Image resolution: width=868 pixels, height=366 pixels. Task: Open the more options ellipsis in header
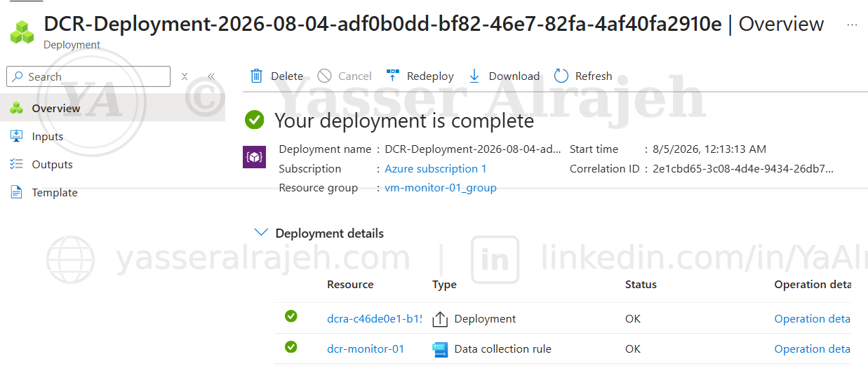tap(852, 25)
